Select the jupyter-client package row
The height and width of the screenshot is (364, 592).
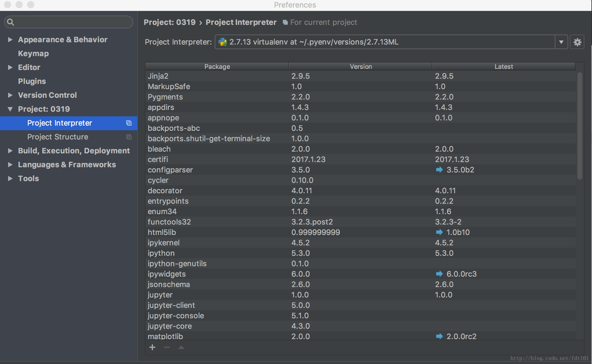point(361,305)
